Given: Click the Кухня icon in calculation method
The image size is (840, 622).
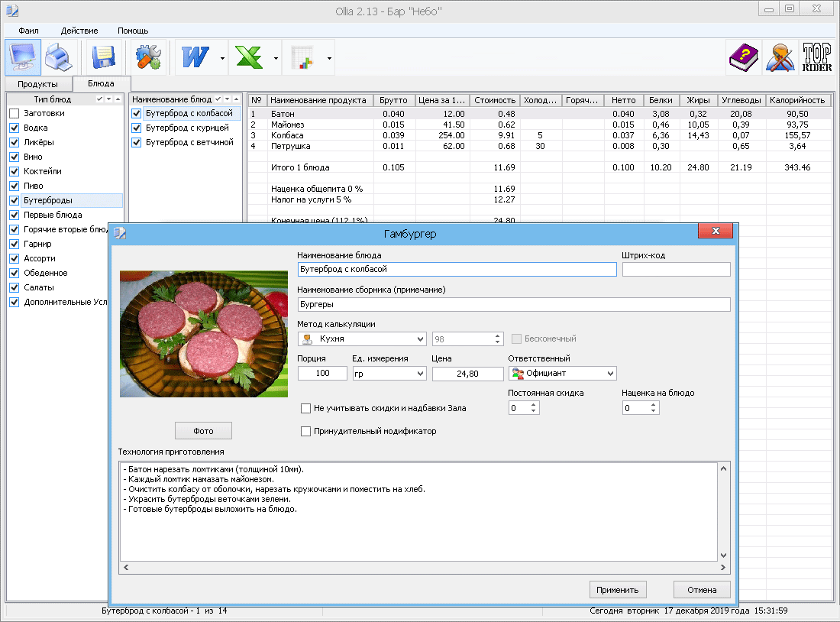Looking at the screenshot, I should click(308, 339).
